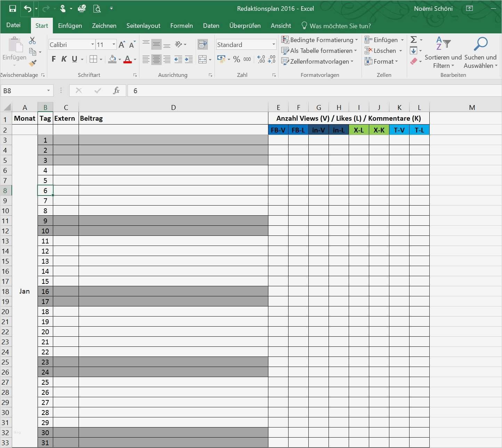This screenshot has width=502, height=448.
Task: Apply bold formatting with the F icon
Action: [54, 59]
